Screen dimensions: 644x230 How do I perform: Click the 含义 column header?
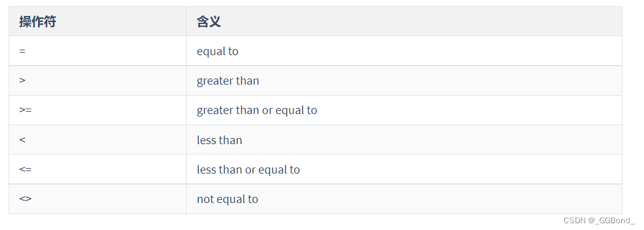coord(209,21)
